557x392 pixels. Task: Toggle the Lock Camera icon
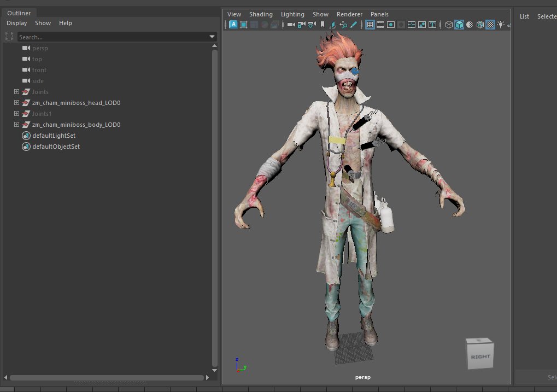point(302,25)
